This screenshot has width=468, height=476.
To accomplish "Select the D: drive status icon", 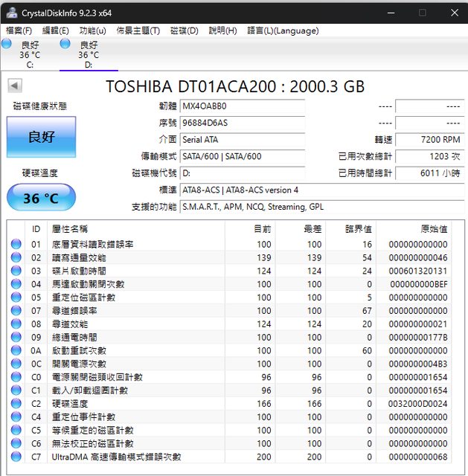I will (65, 44).
